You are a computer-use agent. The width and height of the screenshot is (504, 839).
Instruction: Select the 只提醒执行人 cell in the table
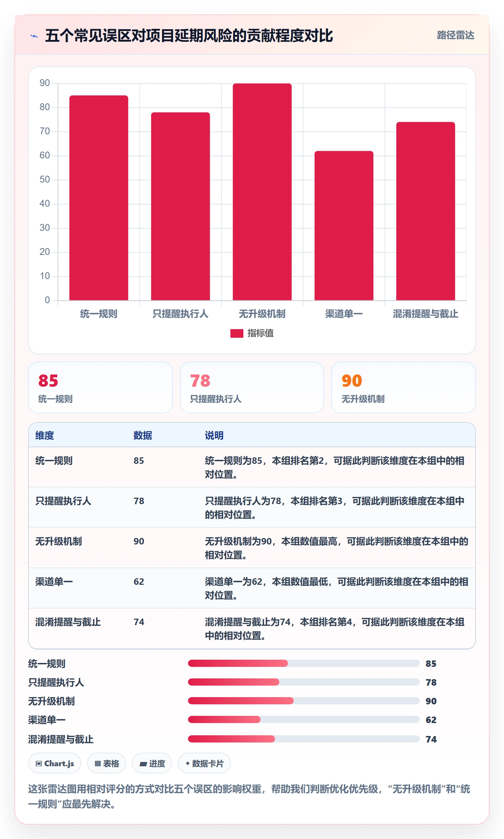pyautogui.click(x=63, y=501)
